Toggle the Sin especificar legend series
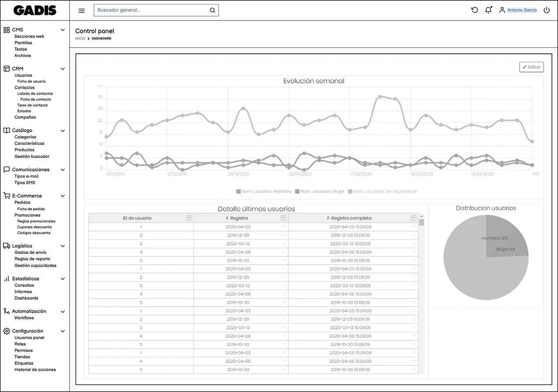The height and width of the screenshot is (392, 558). pos(382,191)
